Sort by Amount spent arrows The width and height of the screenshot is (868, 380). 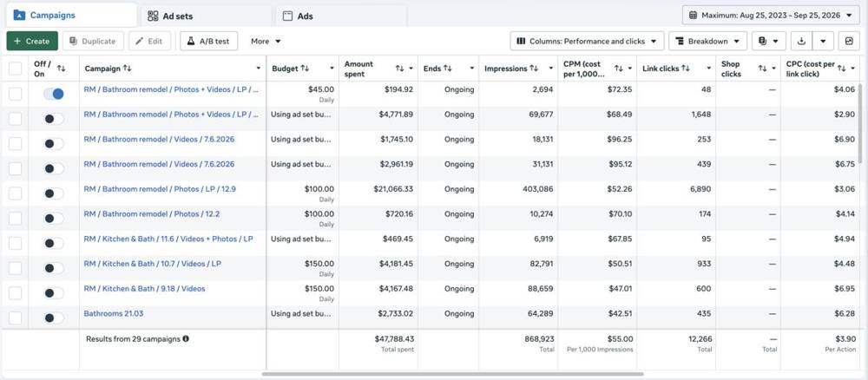[x=399, y=68]
